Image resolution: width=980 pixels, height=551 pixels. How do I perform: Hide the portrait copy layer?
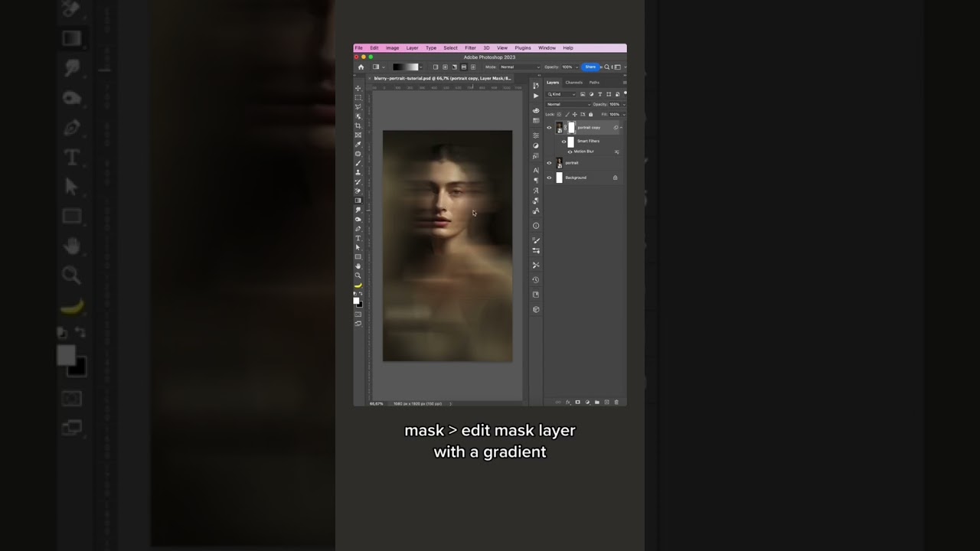[549, 128]
